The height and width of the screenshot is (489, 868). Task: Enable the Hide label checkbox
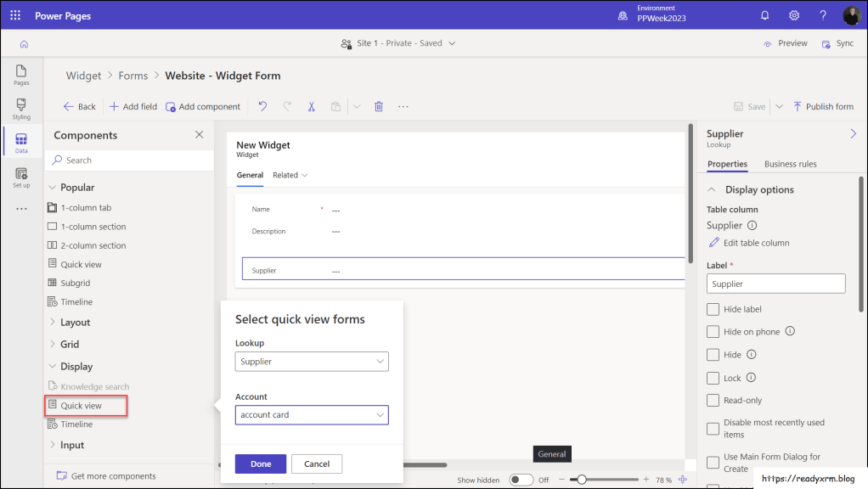pyautogui.click(x=713, y=310)
